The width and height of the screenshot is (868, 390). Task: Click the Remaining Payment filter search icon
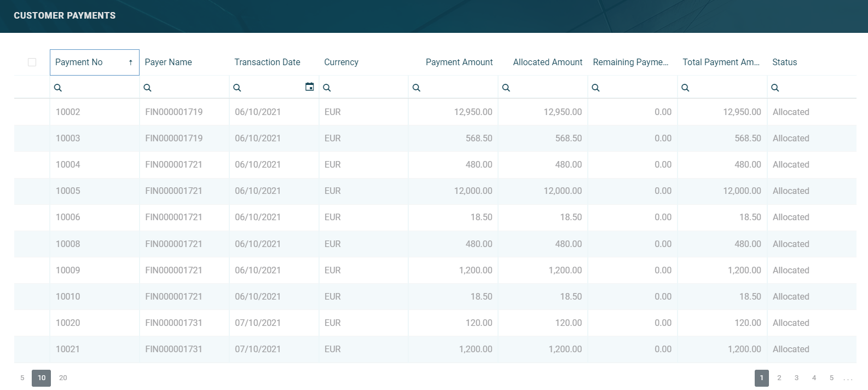[595, 88]
